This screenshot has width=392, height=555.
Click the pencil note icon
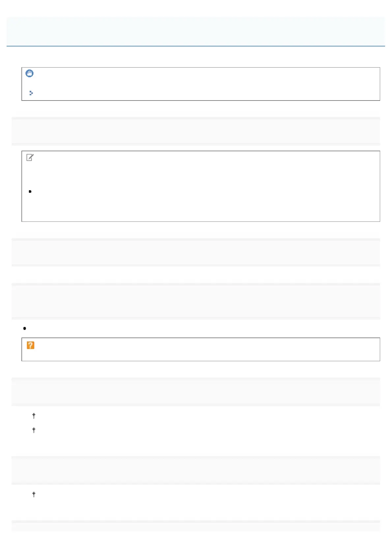point(30,158)
